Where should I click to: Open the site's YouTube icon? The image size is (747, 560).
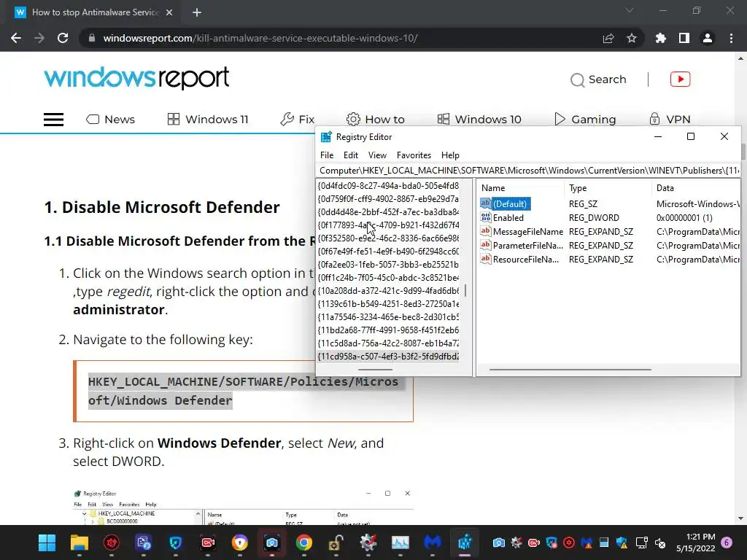tap(681, 79)
